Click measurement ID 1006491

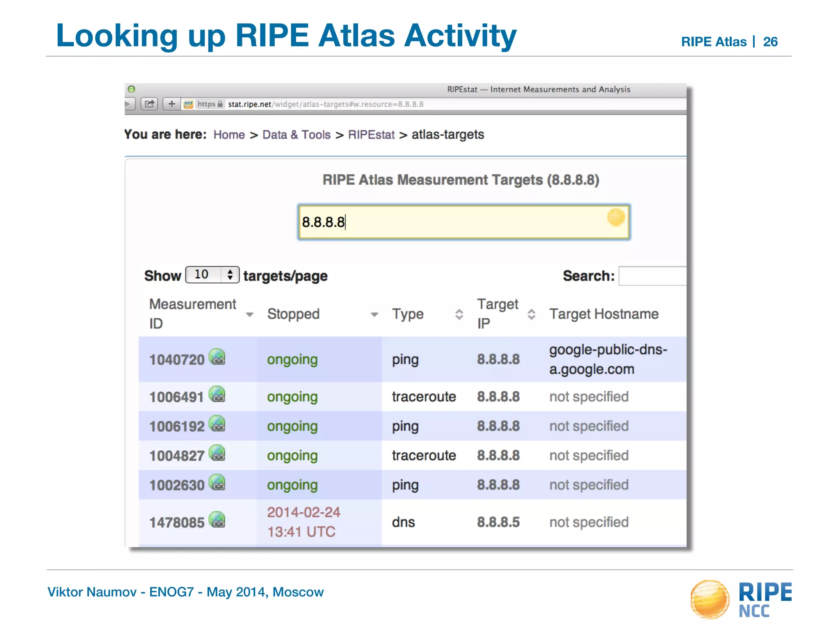177,397
